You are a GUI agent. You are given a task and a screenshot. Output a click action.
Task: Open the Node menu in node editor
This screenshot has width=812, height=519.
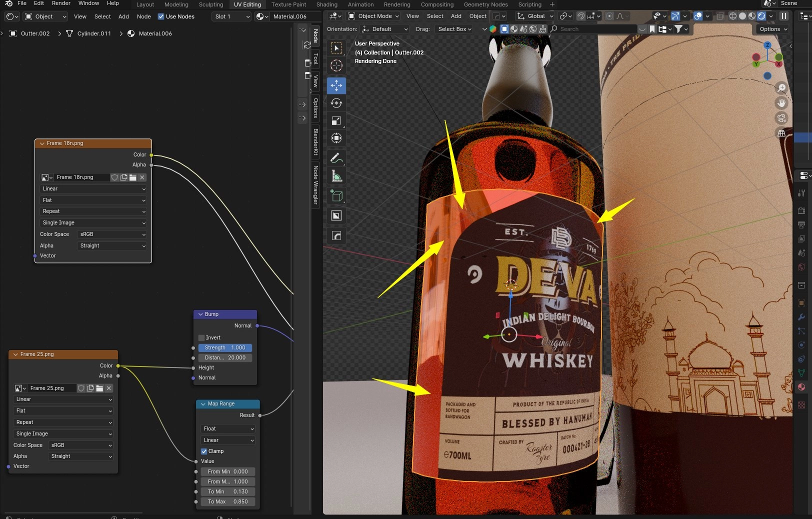click(x=144, y=16)
